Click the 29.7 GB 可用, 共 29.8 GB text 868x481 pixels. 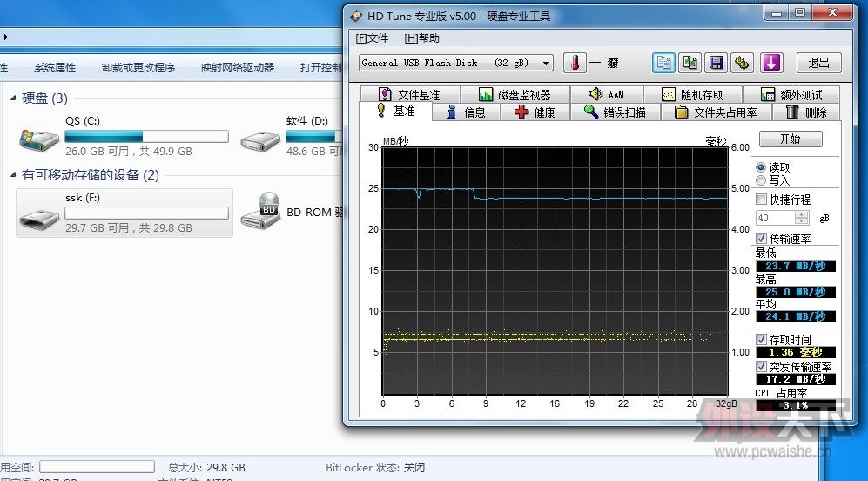click(129, 227)
